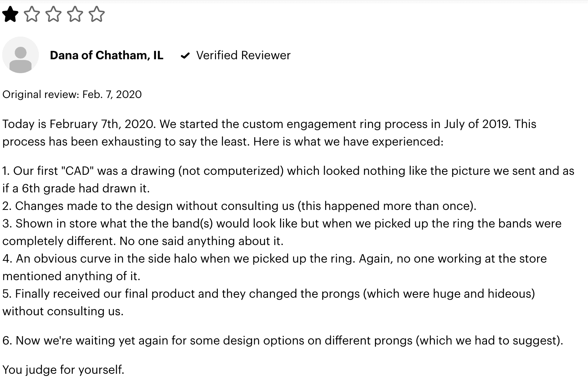The height and width of the screenshot is (384, 588).
Task: Click the second rating star
Action: tap(31, 15)
